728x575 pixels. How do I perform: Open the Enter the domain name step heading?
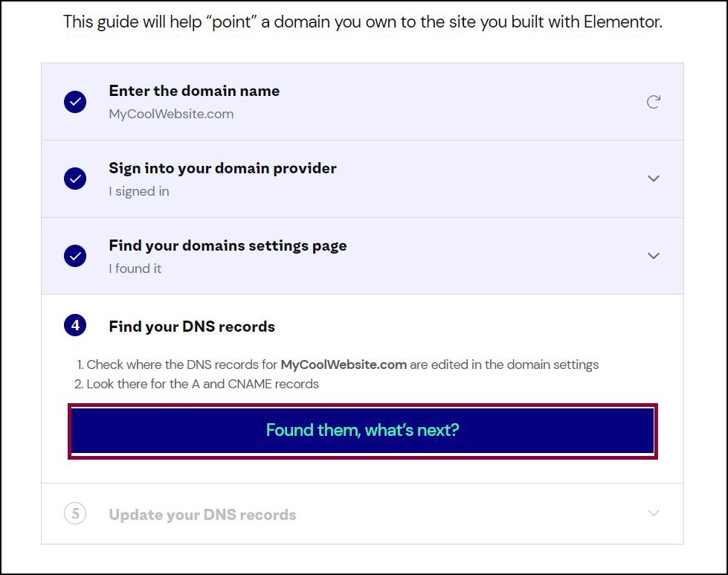[194, 91]
